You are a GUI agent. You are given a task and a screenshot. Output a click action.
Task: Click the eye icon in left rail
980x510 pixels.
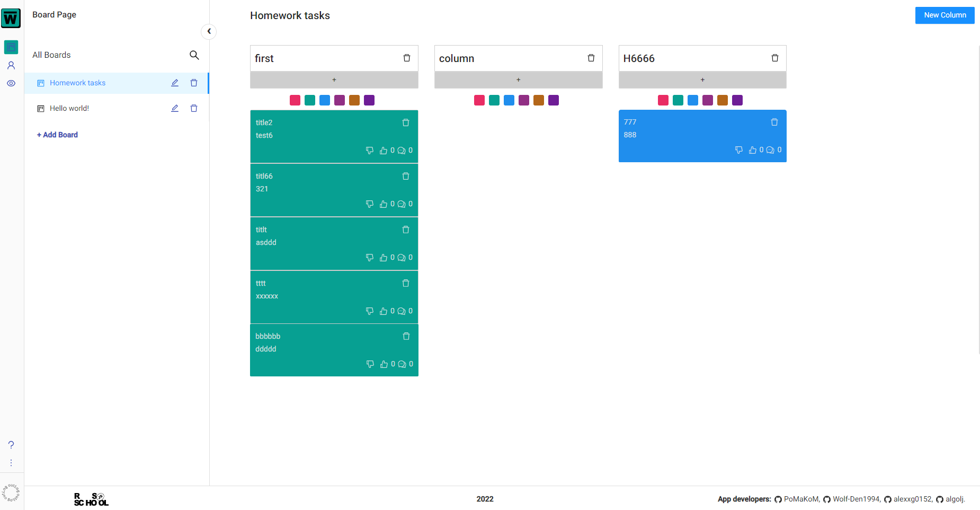click(11, 83)
